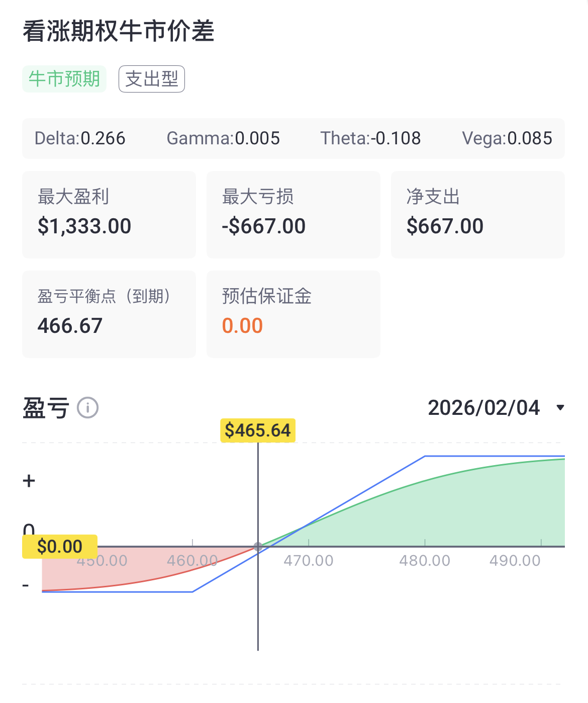
Task: Click the 最大亏损 -$667.00 card
Action: [x=293, y=215]
